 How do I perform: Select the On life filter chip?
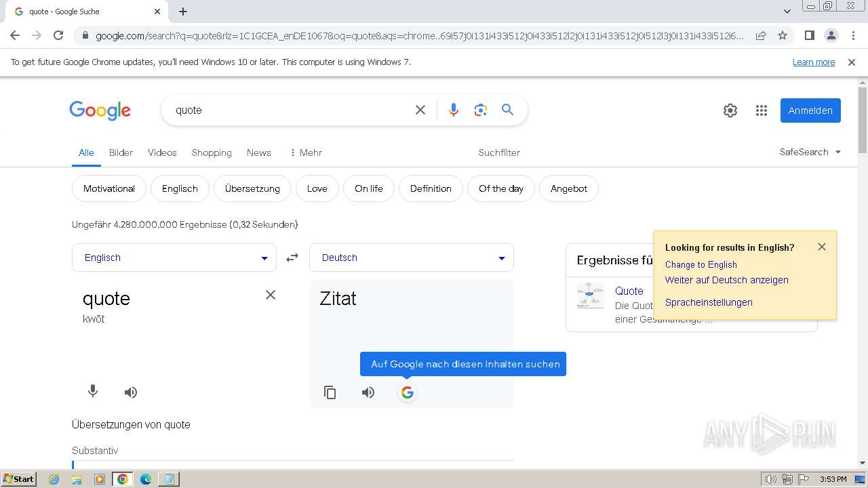tap(369, 188)
